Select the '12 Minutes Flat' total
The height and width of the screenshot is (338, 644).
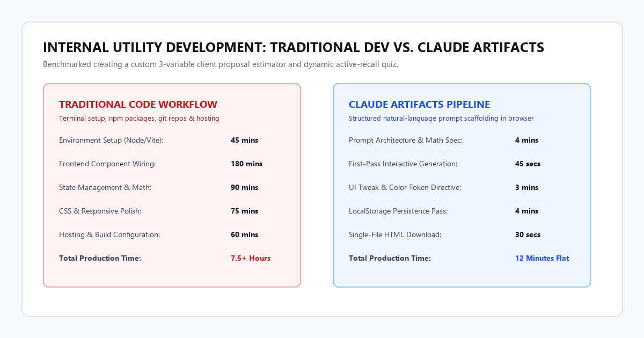click(x=542, y=258)
